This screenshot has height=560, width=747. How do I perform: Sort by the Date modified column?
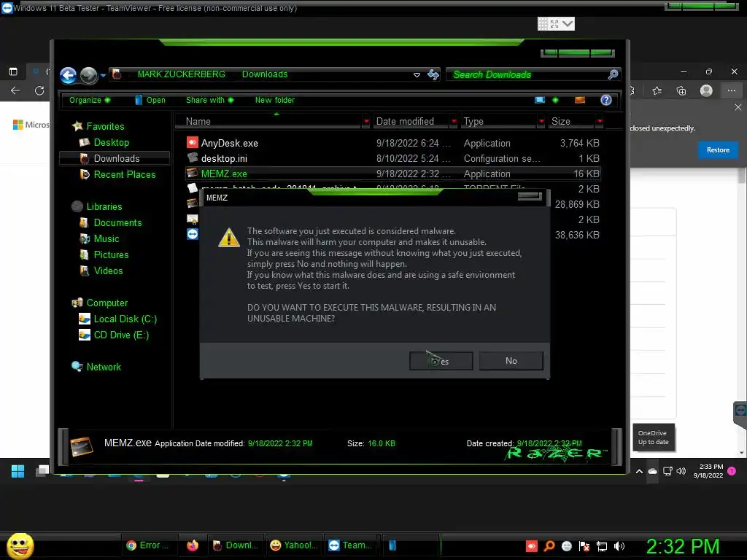[x=411, y=122]
